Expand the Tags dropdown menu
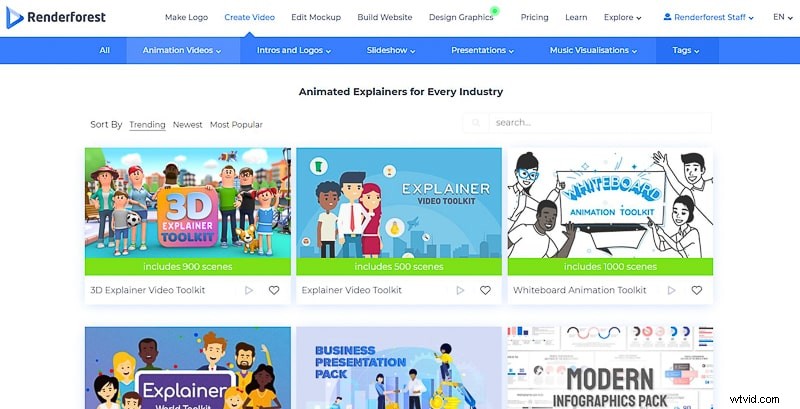 [686, 50]
